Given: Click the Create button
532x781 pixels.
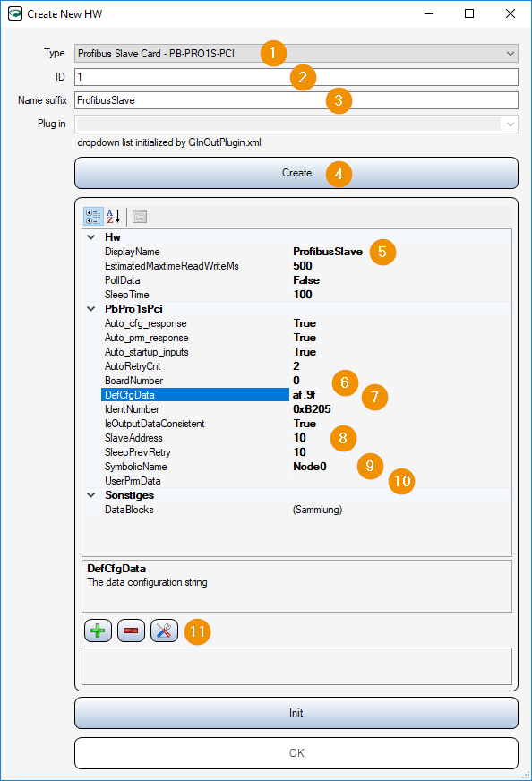Looking at the screenshot, I should click(x=296, y=173).
